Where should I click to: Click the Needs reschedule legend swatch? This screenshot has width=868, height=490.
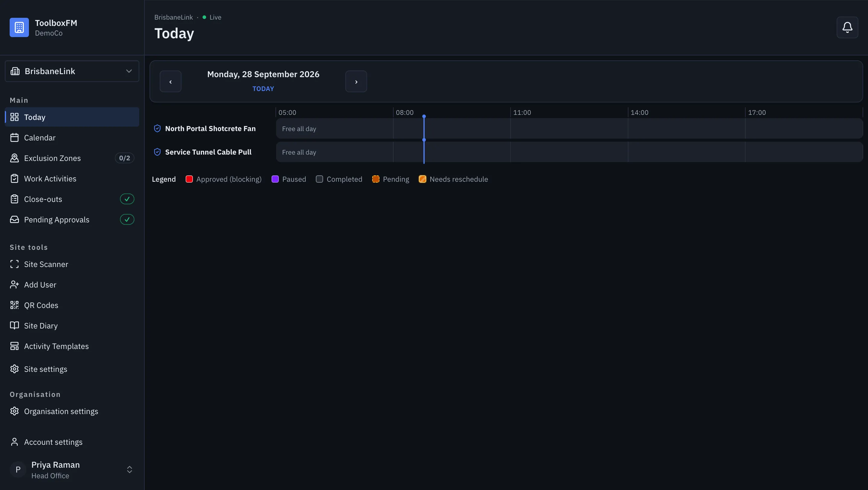click(x=423, y=179)
